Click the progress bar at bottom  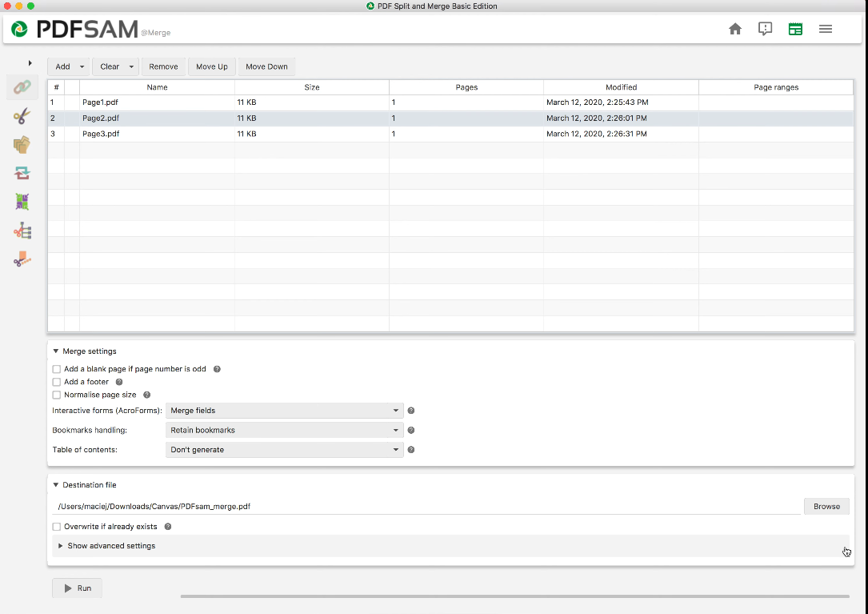point(515,596)
